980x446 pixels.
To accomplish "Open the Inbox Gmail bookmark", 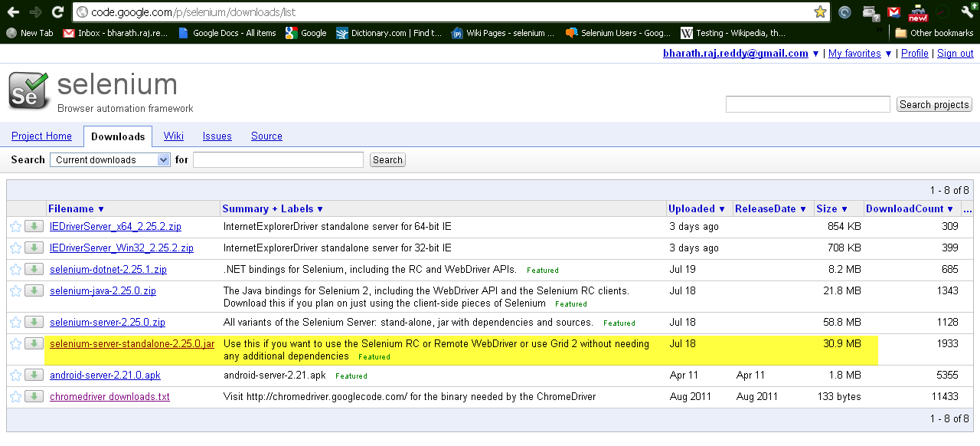I will 116,33.
